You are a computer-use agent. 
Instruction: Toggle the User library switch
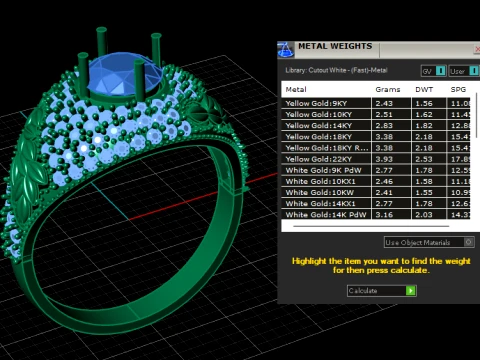(x=474, y=71)
